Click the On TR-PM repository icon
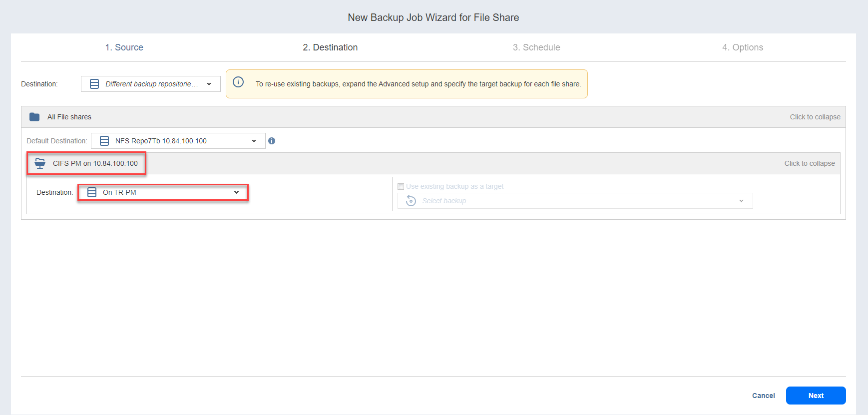The image size is (868, 415). (x=92, y=192)
